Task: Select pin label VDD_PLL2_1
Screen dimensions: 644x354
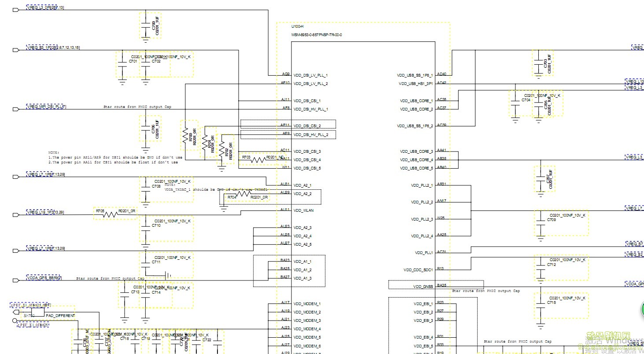Action: pyautogui.click(x=422, y=185)
